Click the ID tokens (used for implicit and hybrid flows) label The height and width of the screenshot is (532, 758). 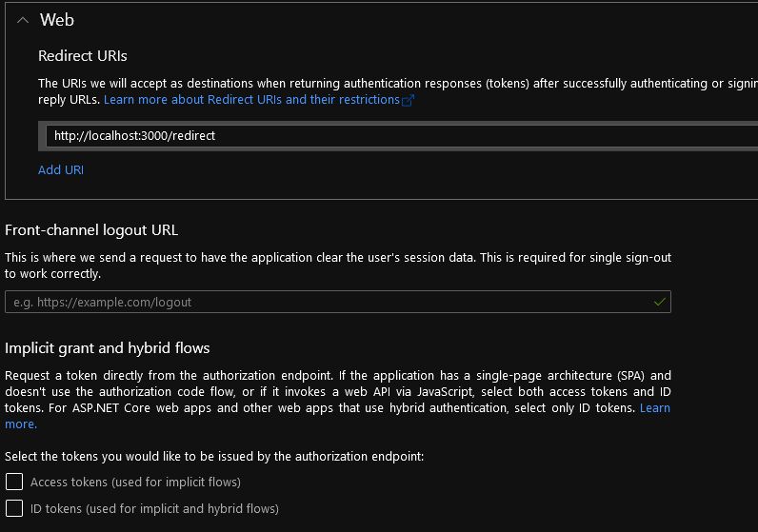154,508
